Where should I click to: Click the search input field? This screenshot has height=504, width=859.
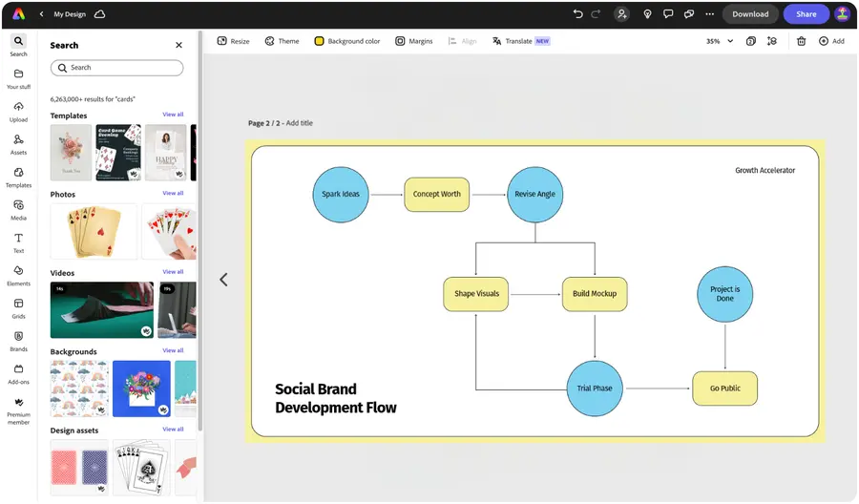[x=116, y=68]
